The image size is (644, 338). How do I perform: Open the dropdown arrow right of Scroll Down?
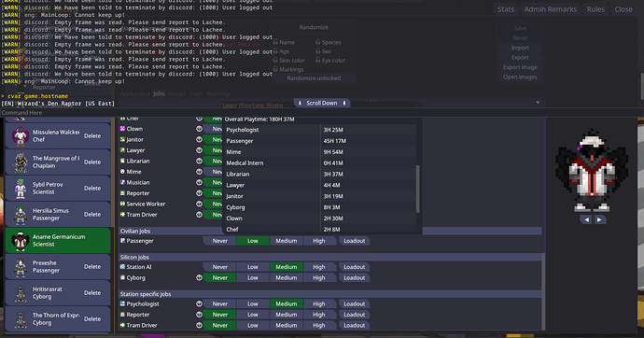[x=538, y=103]
